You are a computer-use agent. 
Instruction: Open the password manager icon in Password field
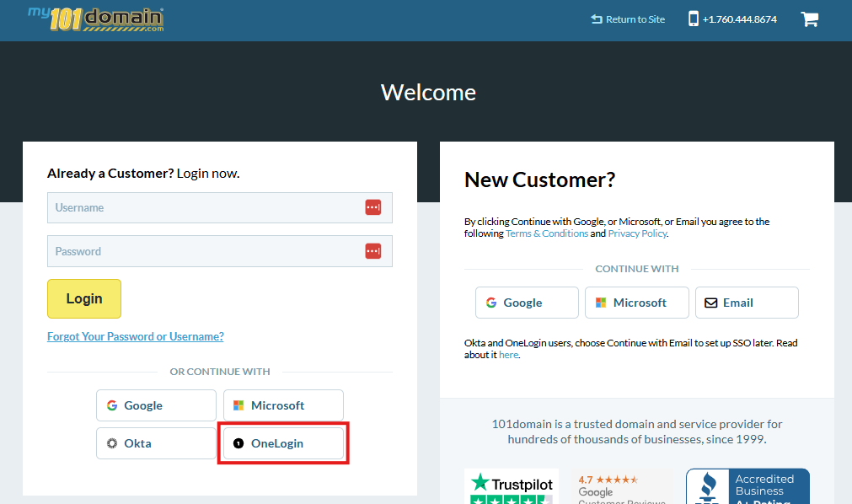click(x=372, y=250)
